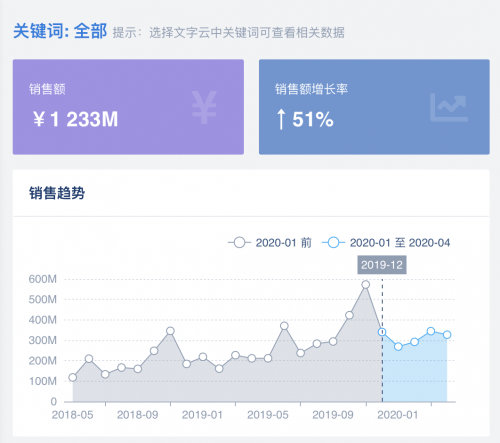This screenshot has width=500, height=443.
Task: Click the 2018-05 axis label
Action: (72, 415)
